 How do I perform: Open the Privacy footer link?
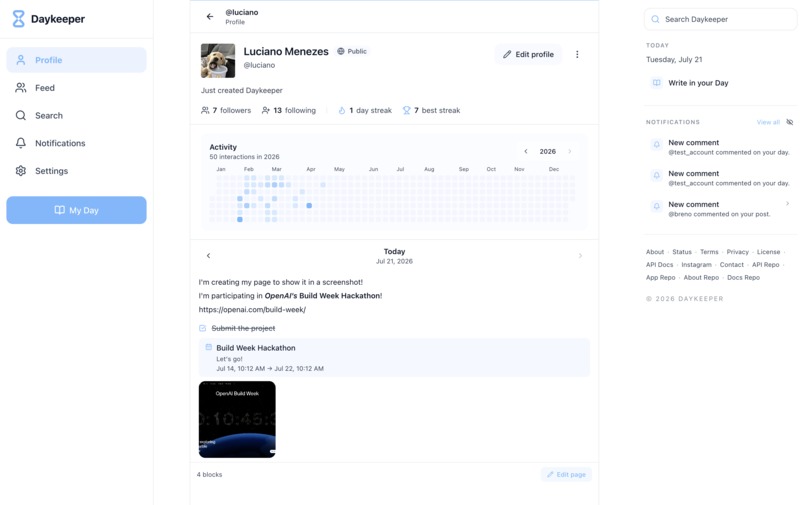(738, 252)
